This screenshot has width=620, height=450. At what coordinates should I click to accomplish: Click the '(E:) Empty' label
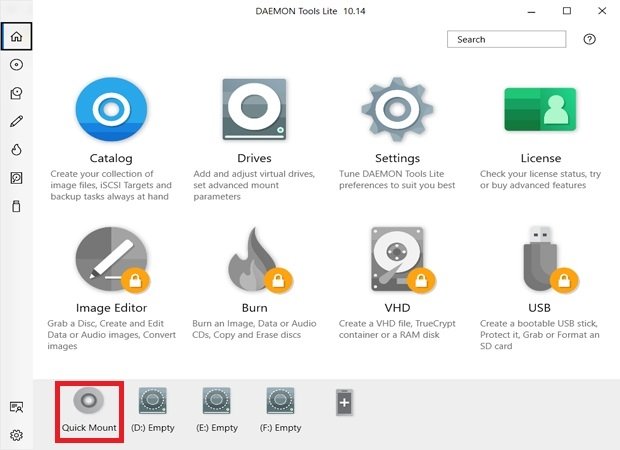coord(217,427)
